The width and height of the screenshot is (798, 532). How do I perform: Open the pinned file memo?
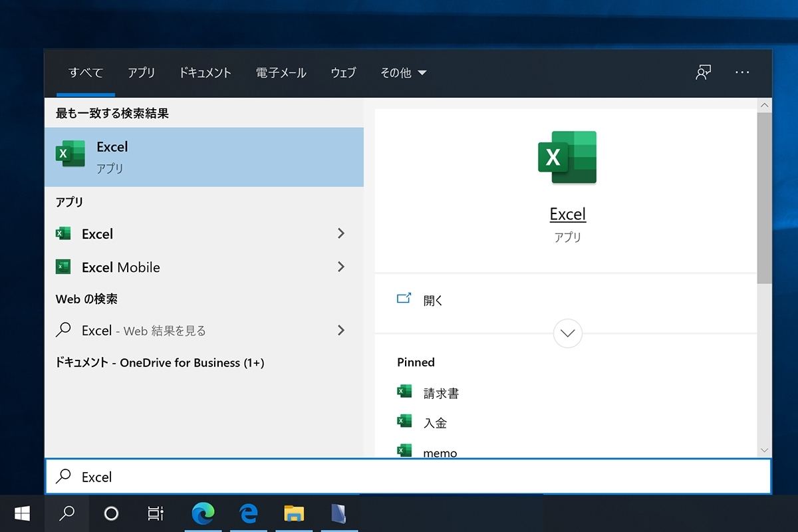pyautogui.click(x=440, y=453)
